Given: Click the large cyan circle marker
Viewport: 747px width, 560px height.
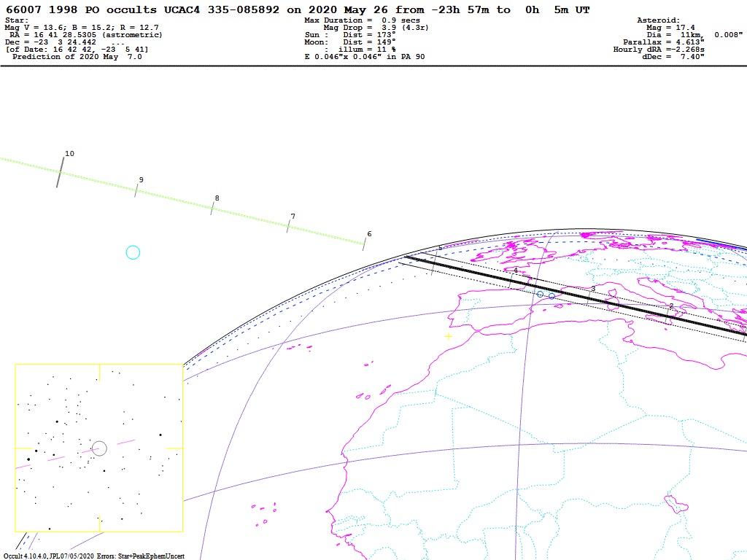Looking at the screenshot, I should point(133,252).
